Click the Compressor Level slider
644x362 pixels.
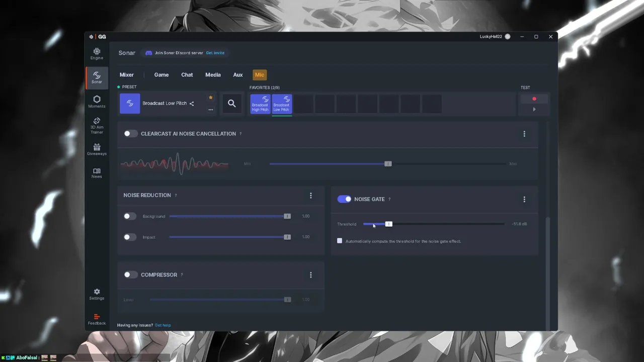pos(220,300)
